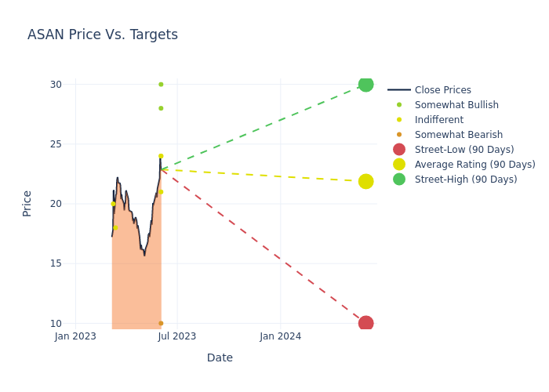Click the green Street-High legend circle
Viewport: 549px width, 392px height.
[x=399, y=180]
